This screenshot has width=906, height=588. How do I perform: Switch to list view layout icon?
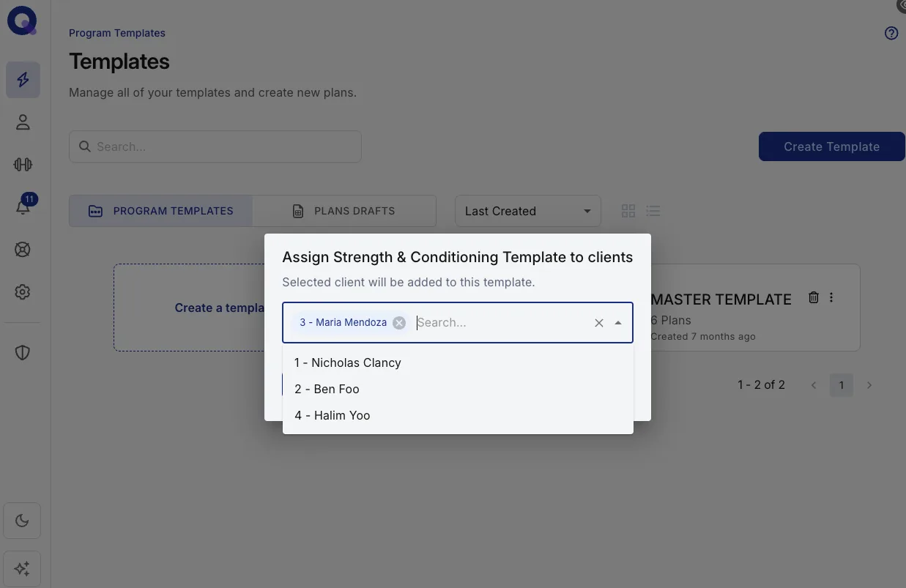click(x=653, y=211)
